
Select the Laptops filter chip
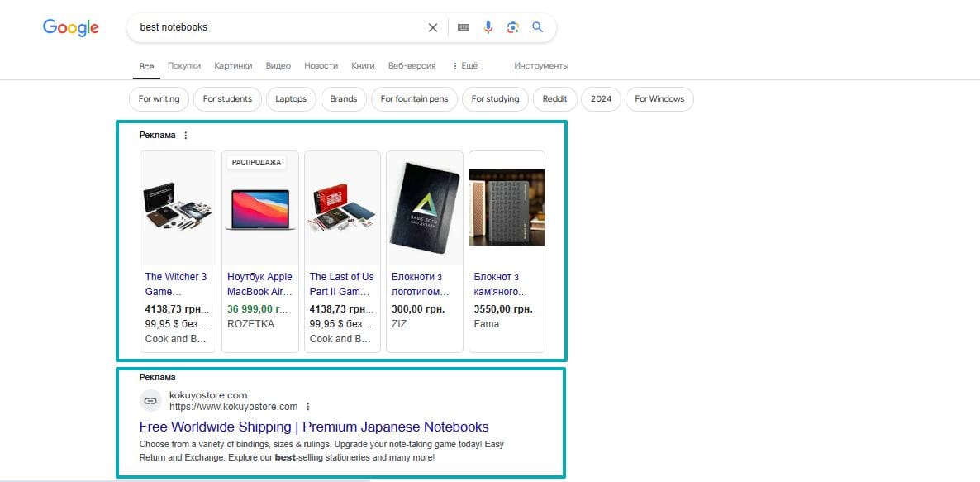click(x=291, y=98)
